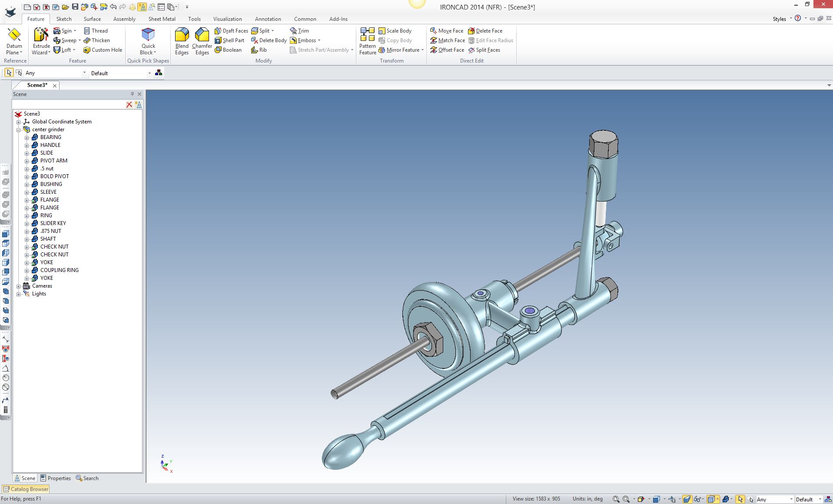The height and width of the screenshot is (504, 833).
Task: Select the Blend Edges tool
Action: pyautogui.click(x=182, y=35)
